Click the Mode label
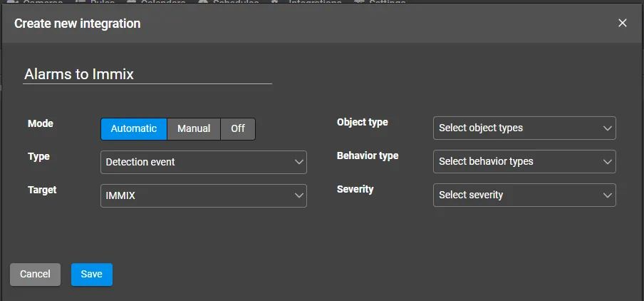 tap(41, 123)
